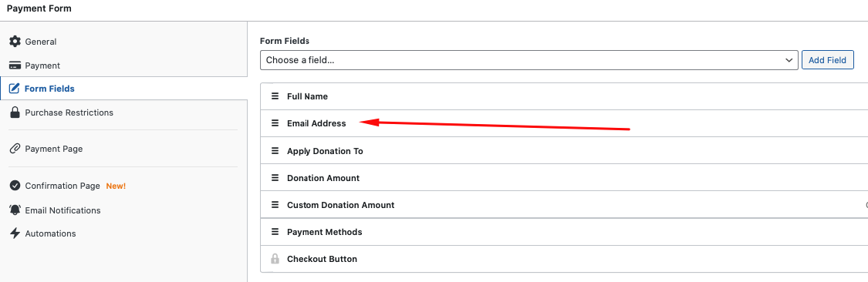Expand the Custom Donation Amount field
Viewport: 868px width, 282px height.
[564, 205]
